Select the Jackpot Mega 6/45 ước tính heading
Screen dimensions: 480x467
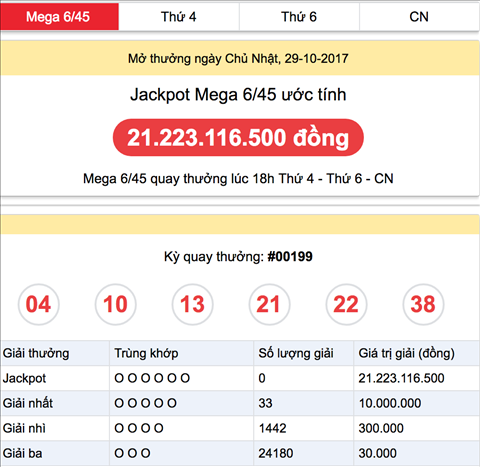point(238,95)
